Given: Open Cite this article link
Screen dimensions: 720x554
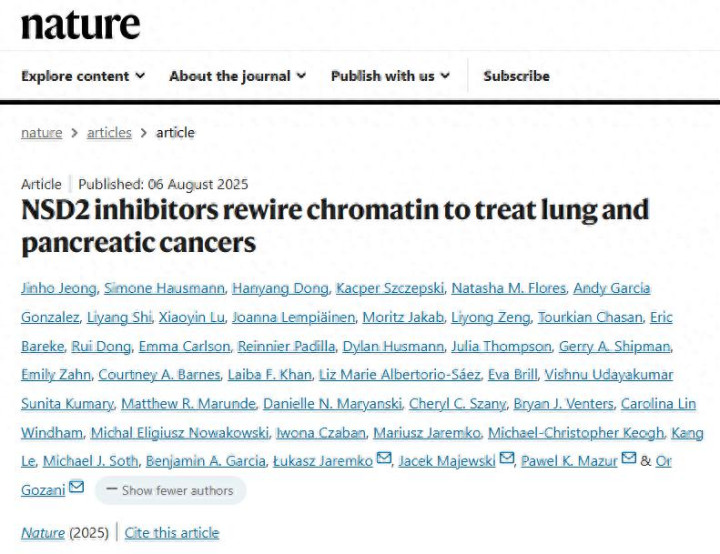Looking at the screenshot, I should (172, 533).
